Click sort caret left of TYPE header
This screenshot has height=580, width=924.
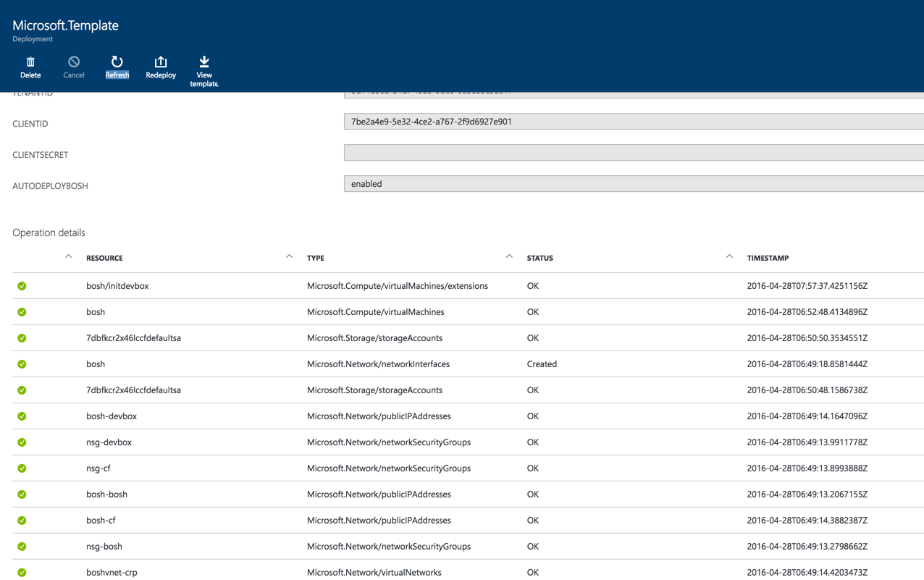(289, 256)
